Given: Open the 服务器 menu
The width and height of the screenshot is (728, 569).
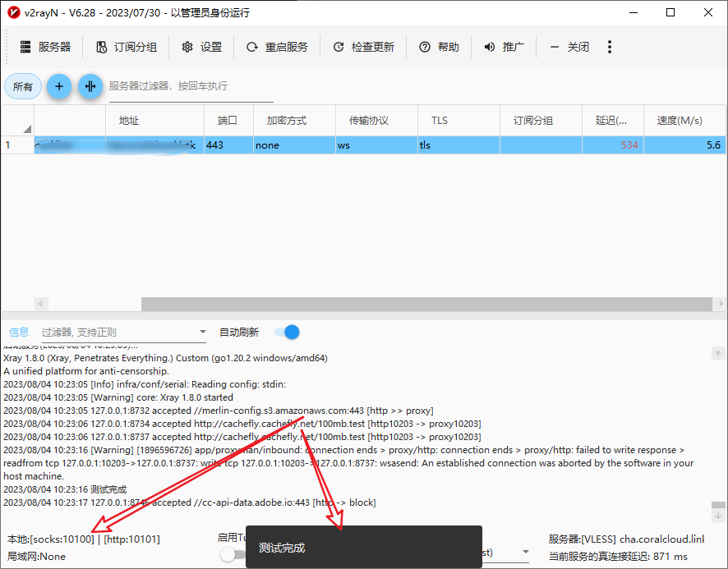Looking at the screenshot, I should (x=45, y=47).
